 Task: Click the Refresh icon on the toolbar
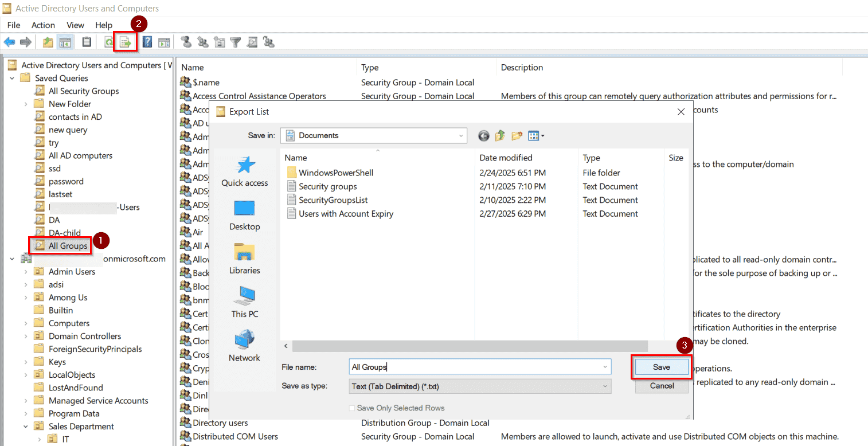110,41
